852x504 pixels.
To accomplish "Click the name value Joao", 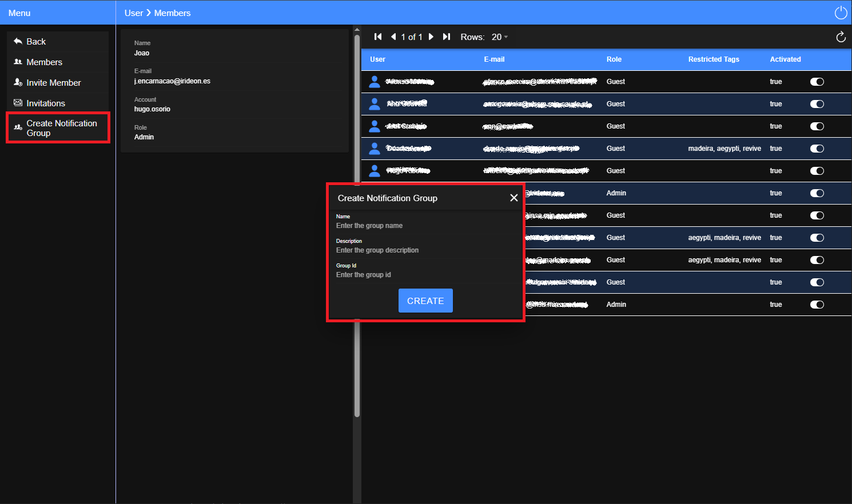I will pos(142,53).
